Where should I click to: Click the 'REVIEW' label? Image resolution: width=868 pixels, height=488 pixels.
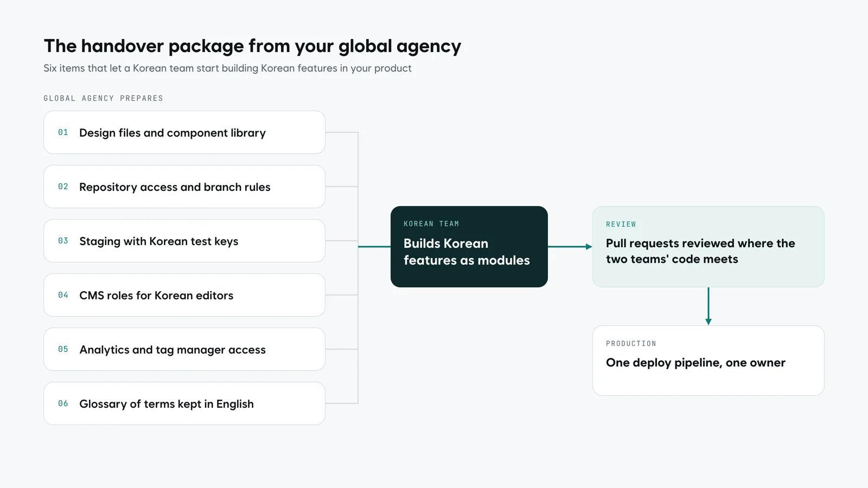pyautogui.click(x=621, y=224)
